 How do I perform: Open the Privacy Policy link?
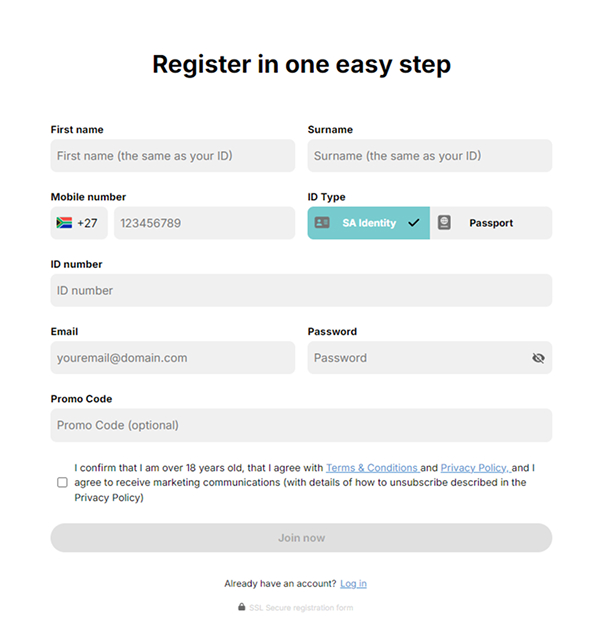(x=475, y=468)
